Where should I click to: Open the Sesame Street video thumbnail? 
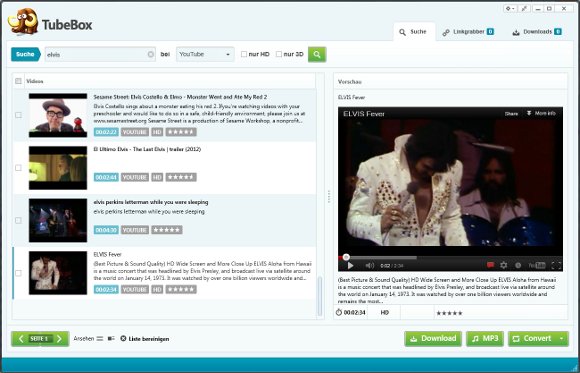[58, 115]
